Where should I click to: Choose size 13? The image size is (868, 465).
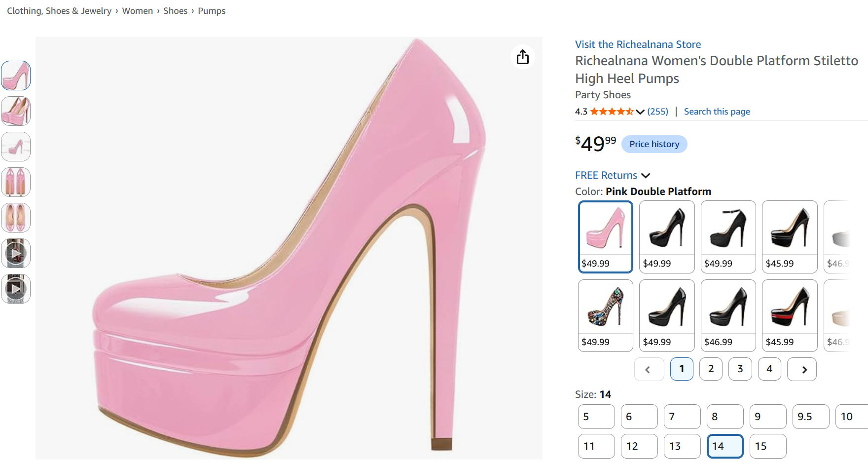point(683,446)
